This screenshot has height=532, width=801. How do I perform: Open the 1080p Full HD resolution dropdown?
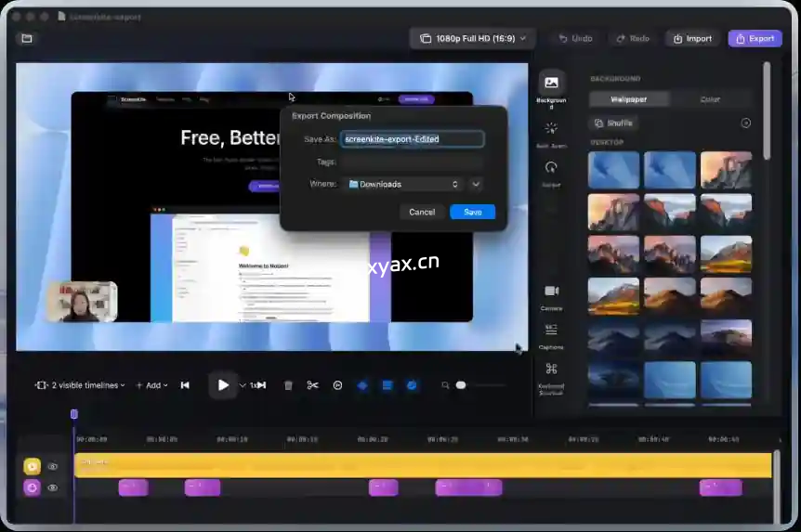pos(473,38)
